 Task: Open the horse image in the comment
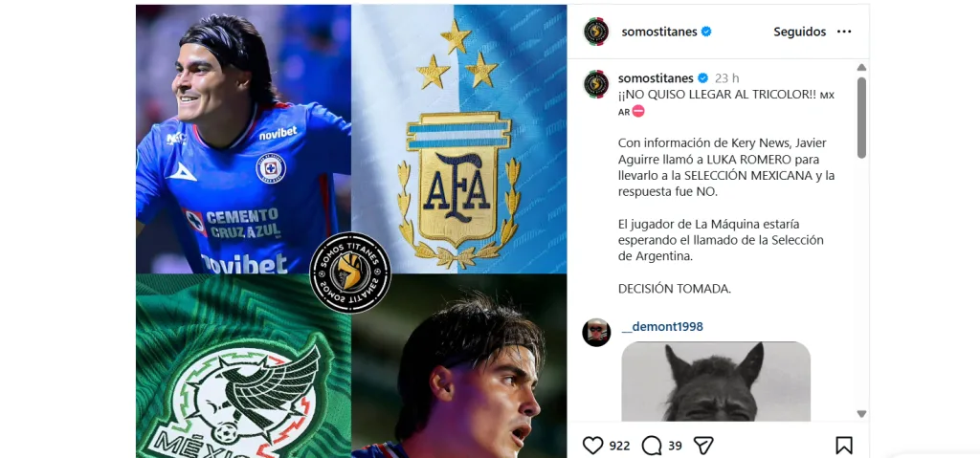pyautogui.click(x=716, y=382)
